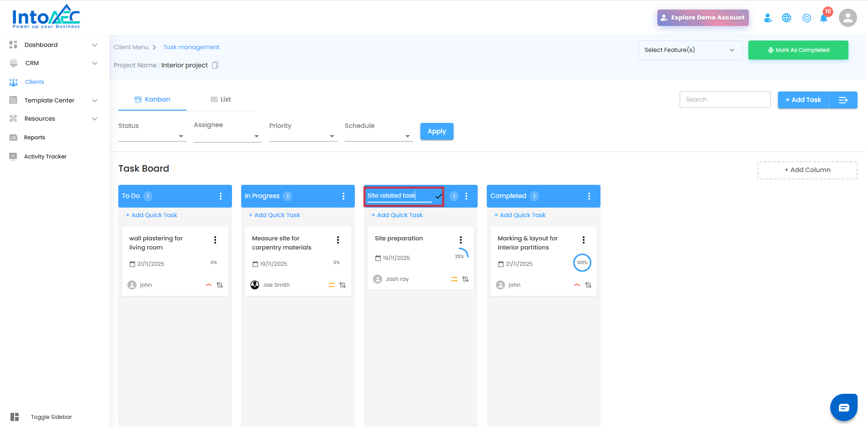Click the IntoAEC logo
The width and height of the screenshot is (868, 427).
pos(46,17)
